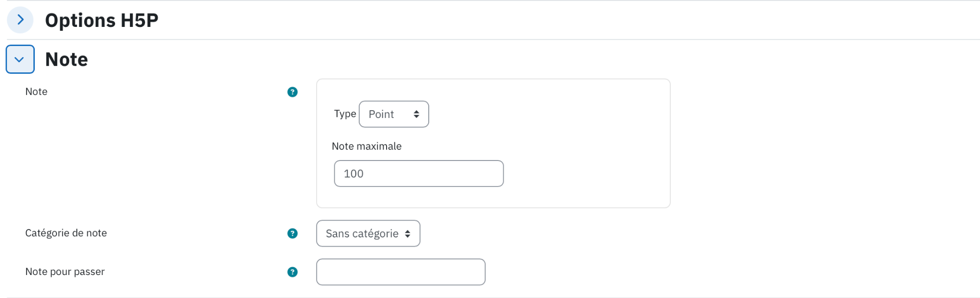
Task: Click the bold Note section heading
Action: pos(67,60)
